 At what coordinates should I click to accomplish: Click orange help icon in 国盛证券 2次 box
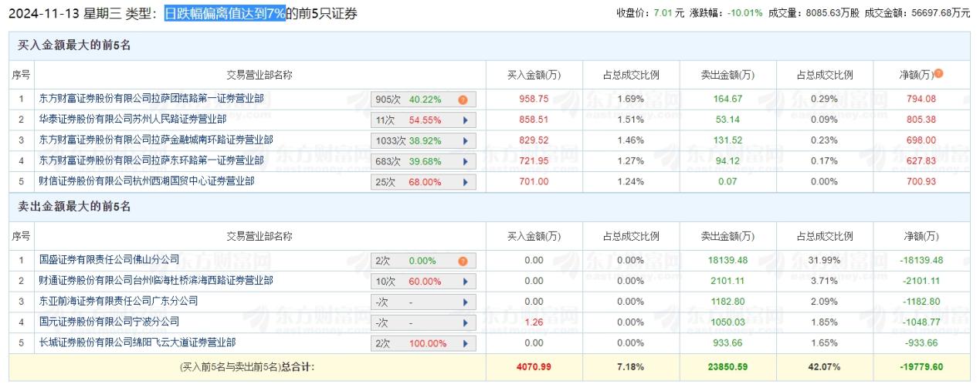463,261
